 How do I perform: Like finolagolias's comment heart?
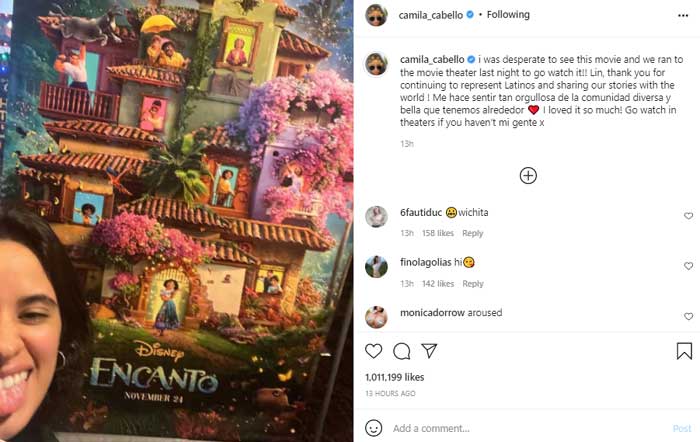(x=688, y=266)
